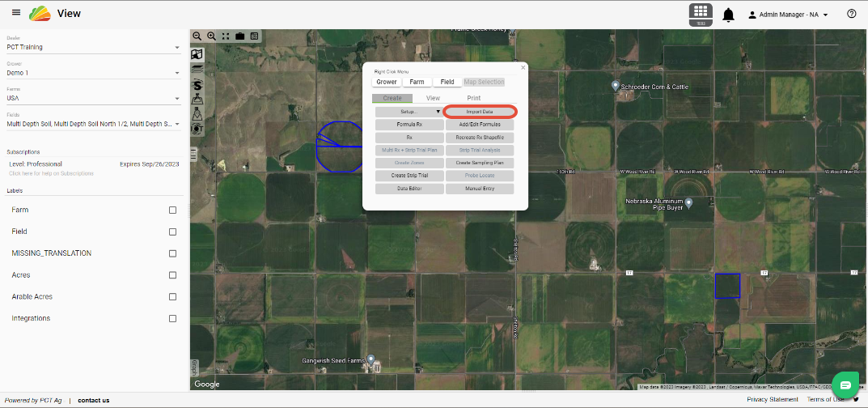Screen dimensions: 868x408
Task: Toggle the MISSING_TRANSLATION label checkbox
Action: point(173,253)
